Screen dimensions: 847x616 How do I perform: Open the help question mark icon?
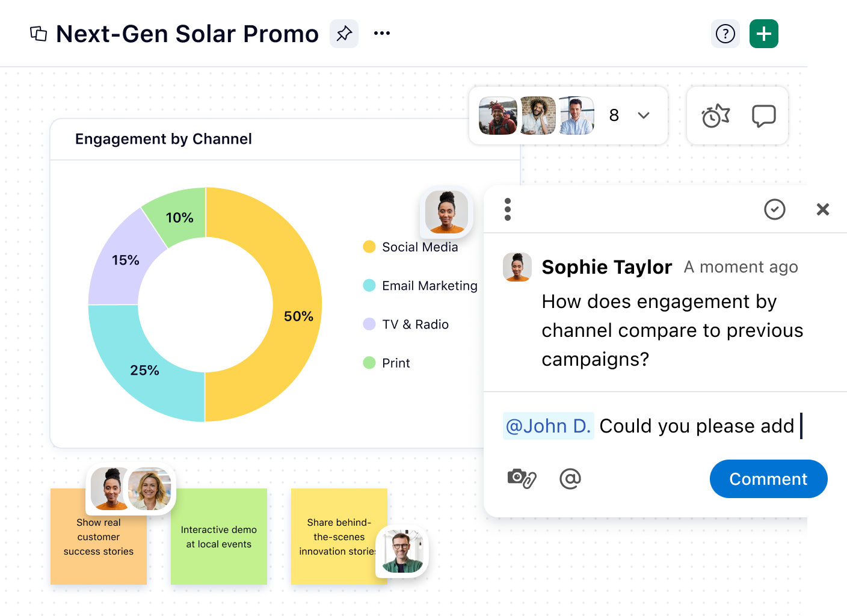pyautogui.click(x=725, y=34)
